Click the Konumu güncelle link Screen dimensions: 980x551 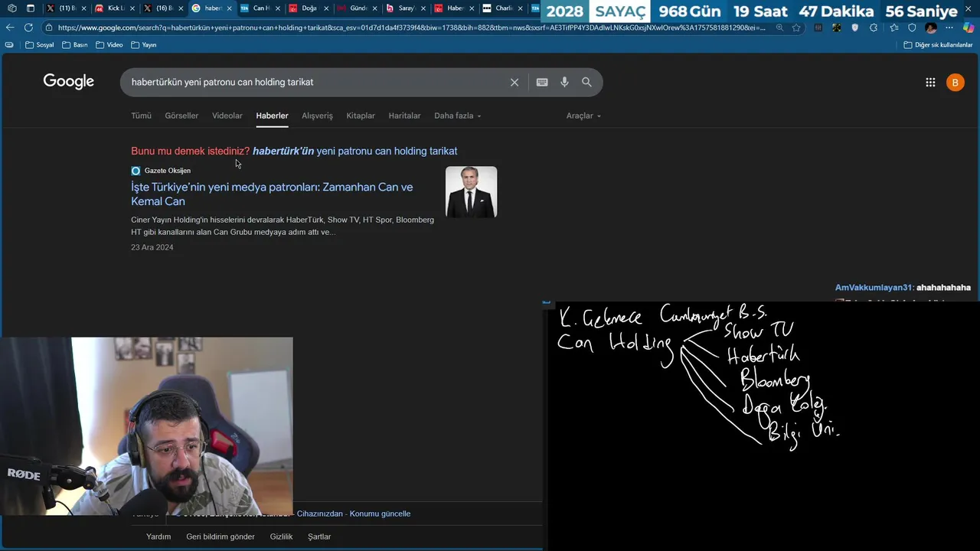pyautogui.click(x=380, y=514)
